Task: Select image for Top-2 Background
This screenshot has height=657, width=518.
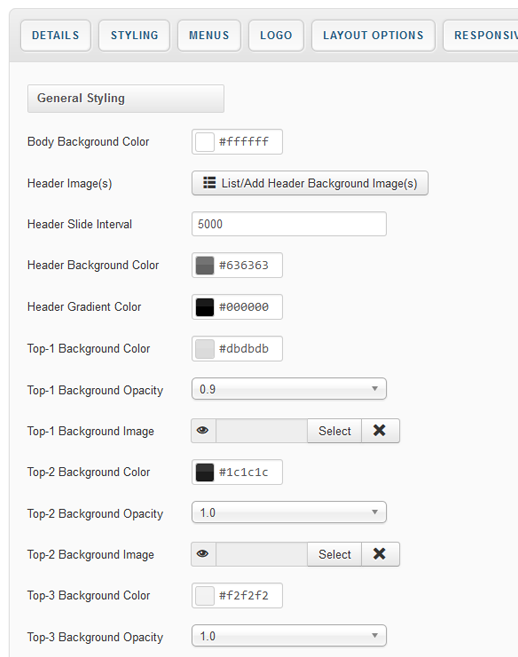Action: pos(334,554)
